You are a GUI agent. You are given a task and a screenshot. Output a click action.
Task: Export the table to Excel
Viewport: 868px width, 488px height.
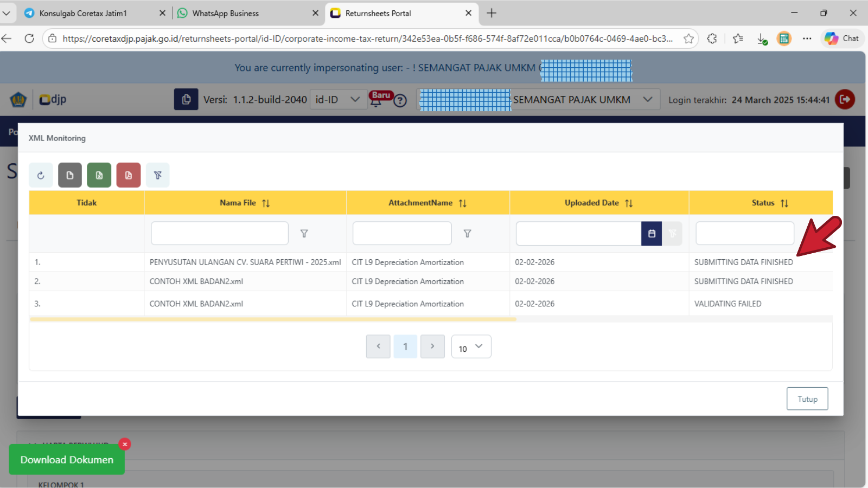pyautogui.click(x=99, y=175)
